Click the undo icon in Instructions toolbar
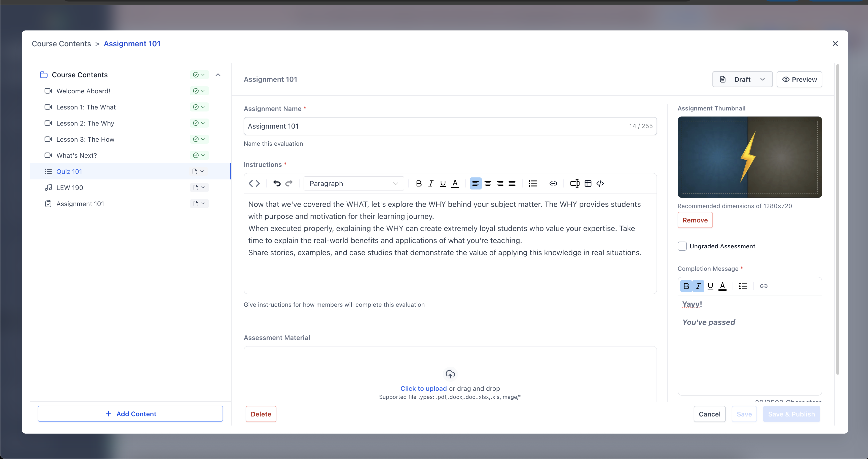 point(277,183)
